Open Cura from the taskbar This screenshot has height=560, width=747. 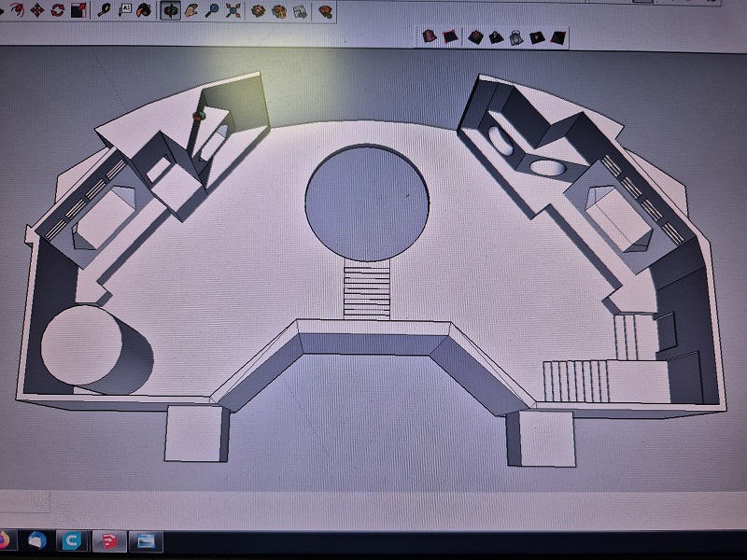tap(71, 541)
